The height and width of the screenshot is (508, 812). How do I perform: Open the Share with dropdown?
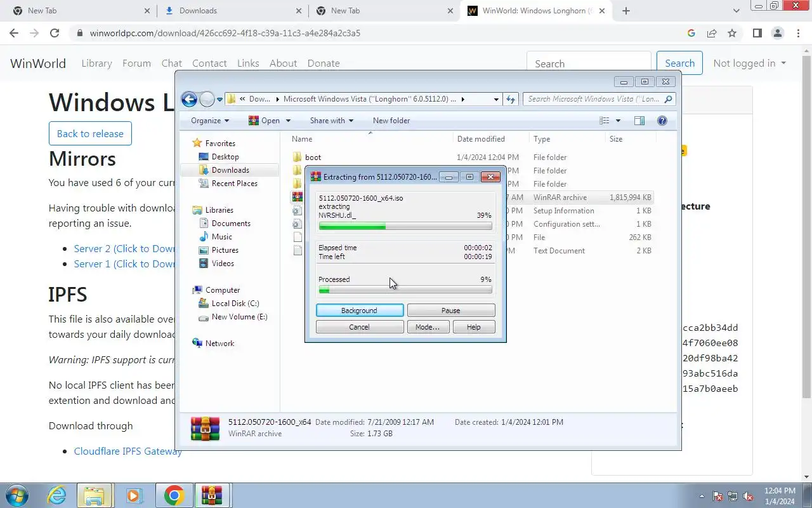[332, 121]
